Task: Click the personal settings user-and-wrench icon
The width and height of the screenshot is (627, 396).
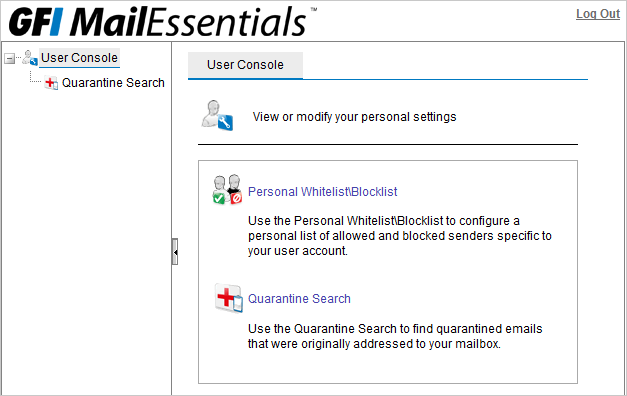Action: tap(217, 116)
